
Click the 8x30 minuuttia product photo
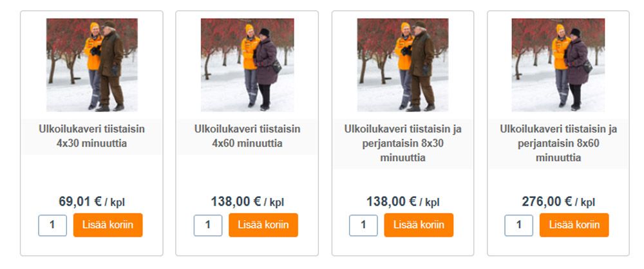(402, 65)
